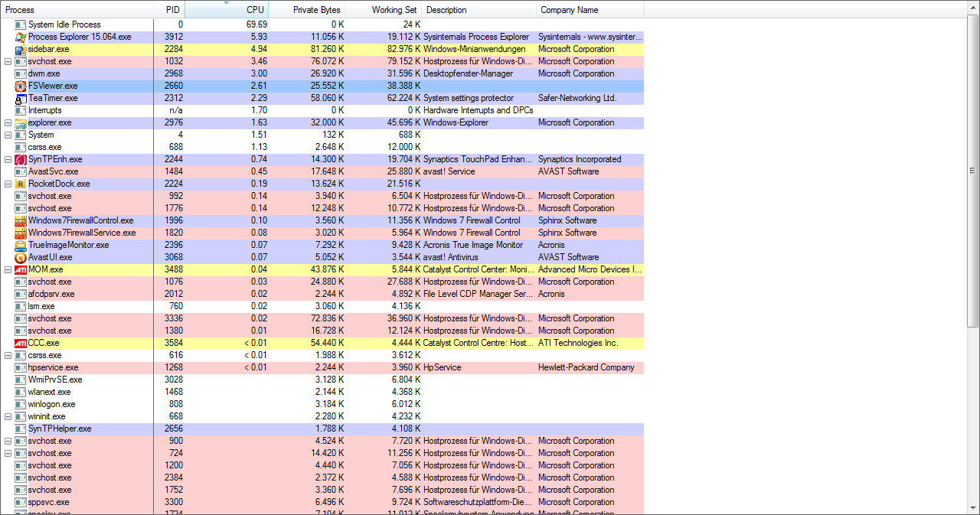The width and height of the screenshot is (980, 515).
Task: Click the SynTPHelper.exe icon
Action: [x=21, y=429]
